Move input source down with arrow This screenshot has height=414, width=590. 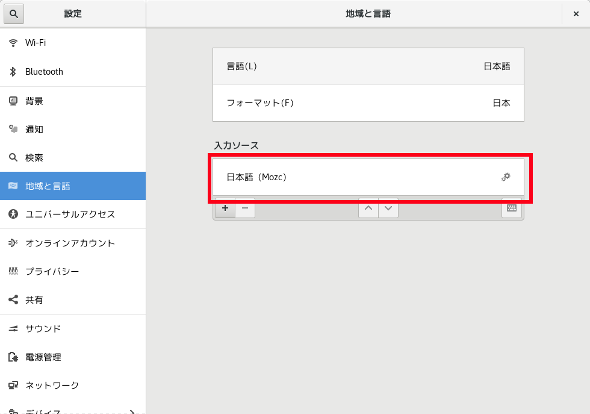[388, 208]
